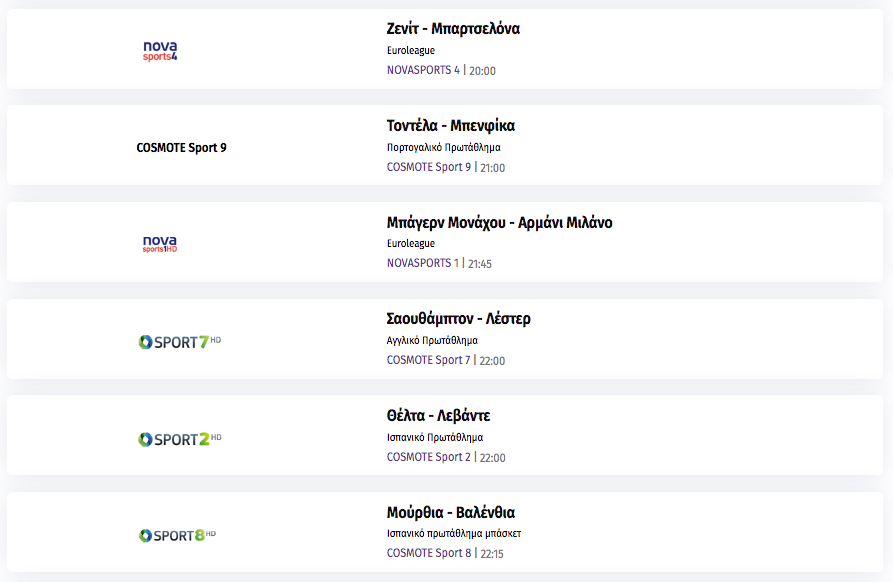Screen dimensions: 893x582
Task: Click the Αγγλικό Πρωτάθλημα league label
Action: point(432,341)
